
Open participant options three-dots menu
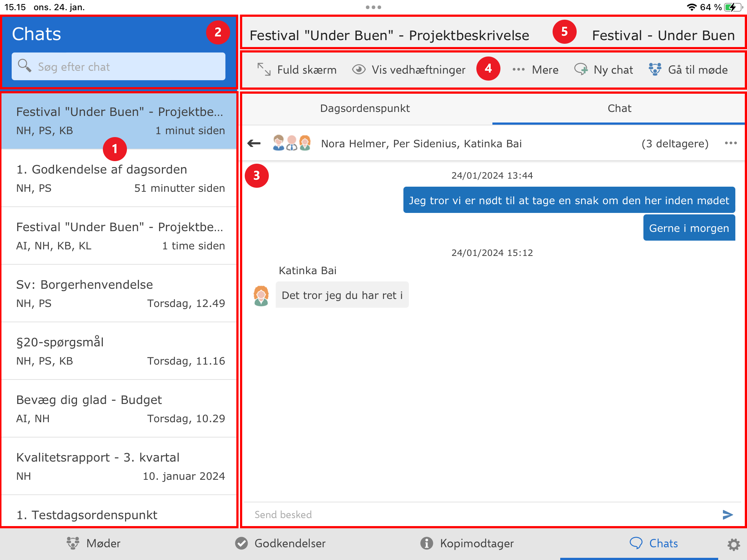(731, 143)
